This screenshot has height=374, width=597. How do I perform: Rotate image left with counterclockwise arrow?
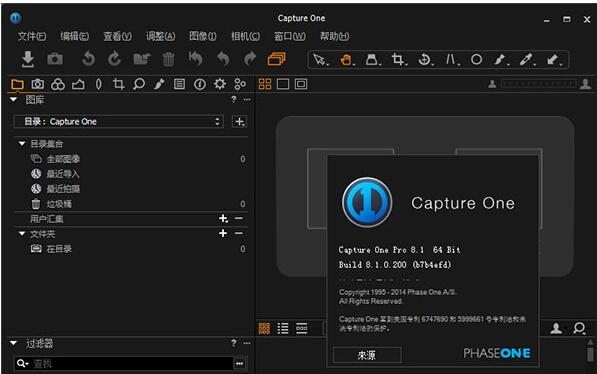88,59
